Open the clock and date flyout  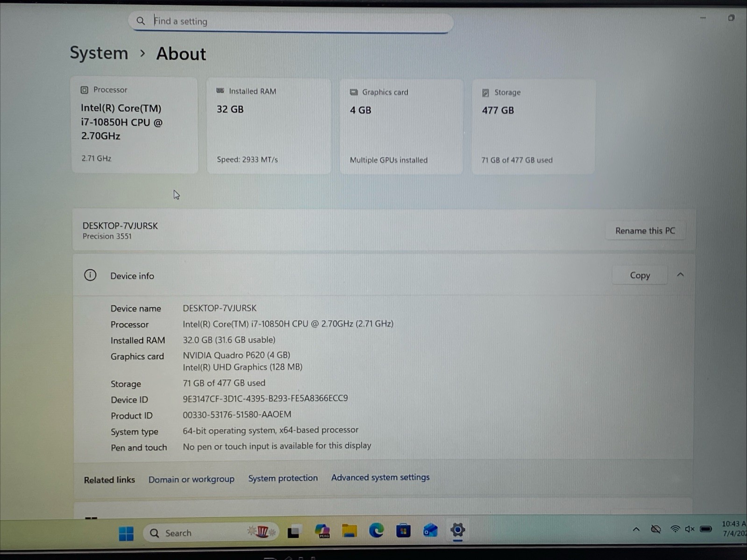[733, 529]
